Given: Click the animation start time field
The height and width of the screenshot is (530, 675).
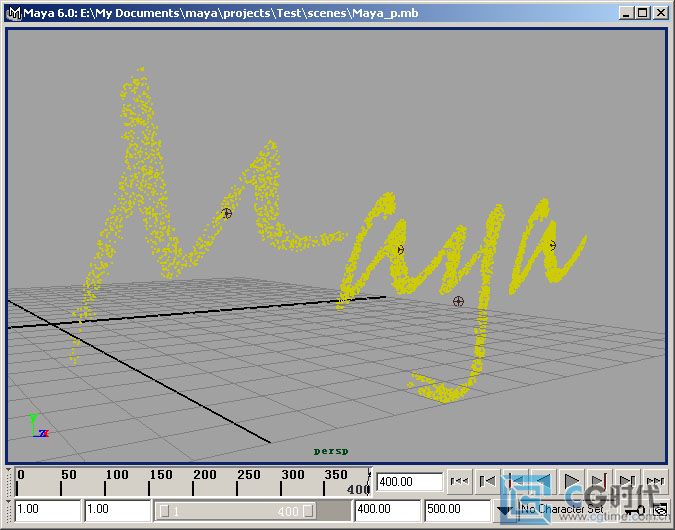Looking at the screenshot, I should coord(48,510).
